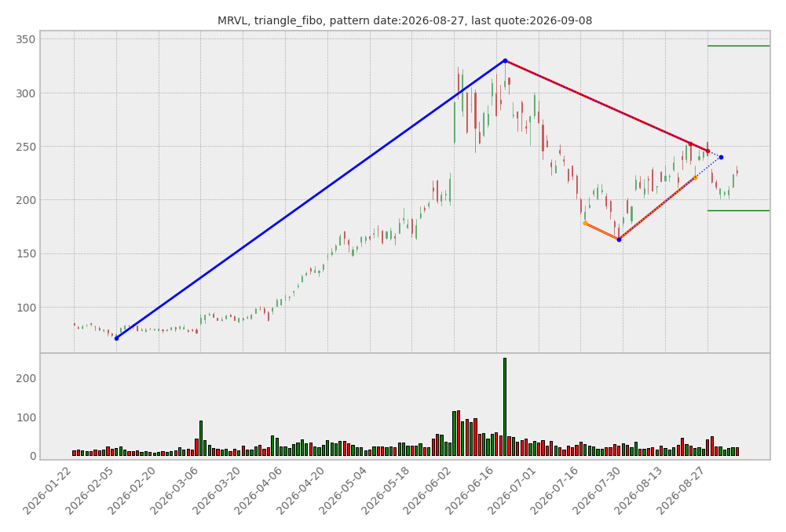
Task: Click the lower green target line near 190
Action: point(738,211)
